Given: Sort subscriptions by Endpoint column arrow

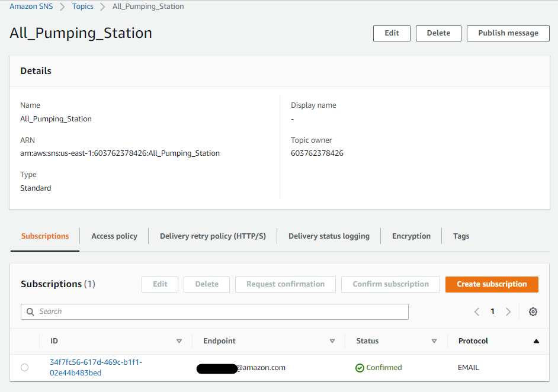Looking at the screenshot, I should [332, 340].
